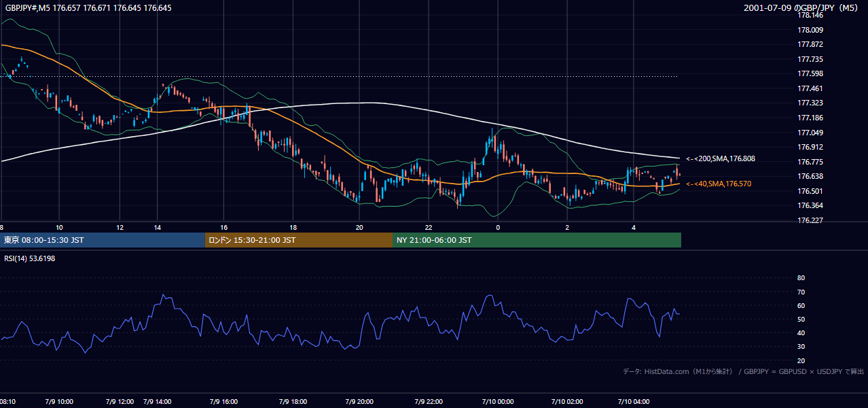Viewport: 868px width, 408px height.
Task: Click price axis value 177.323
Action: [x=810, y=103]
